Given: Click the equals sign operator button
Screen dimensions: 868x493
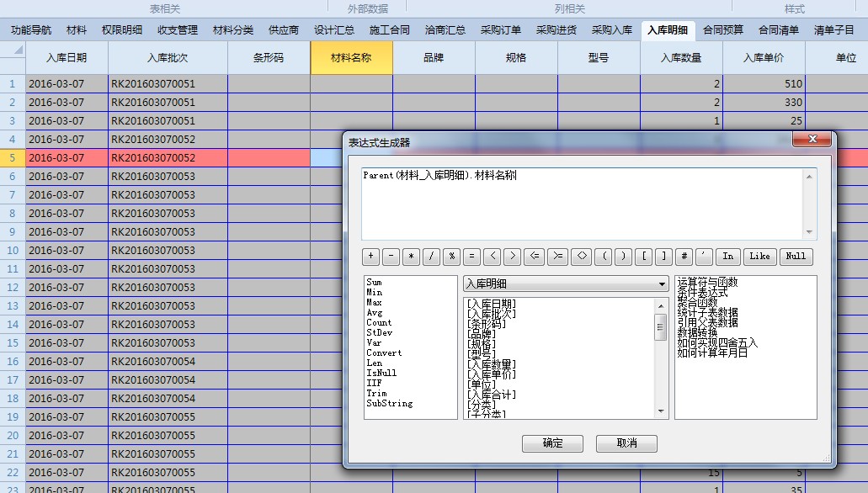Looking at the screenshot, I should (x=471, y=257).
